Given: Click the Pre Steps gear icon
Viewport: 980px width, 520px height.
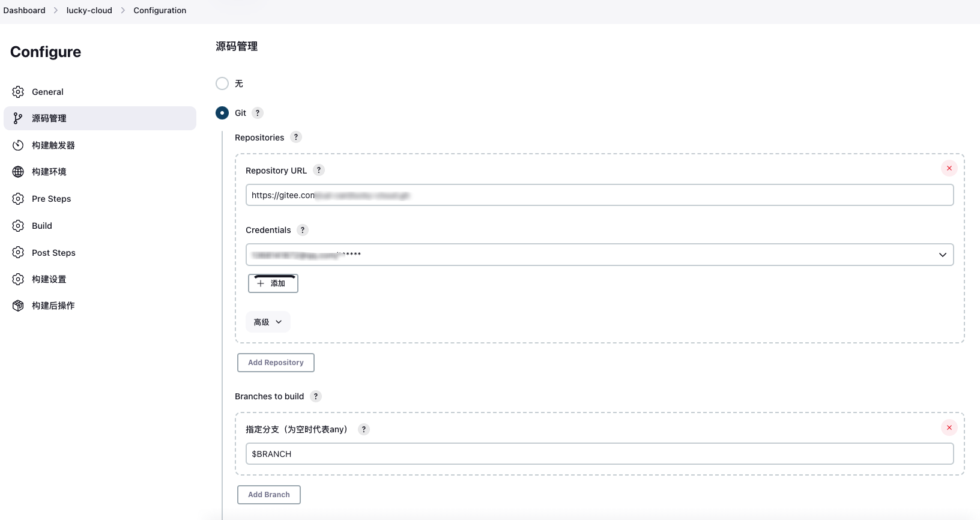Looking at the screenshot, I should 18,199.
